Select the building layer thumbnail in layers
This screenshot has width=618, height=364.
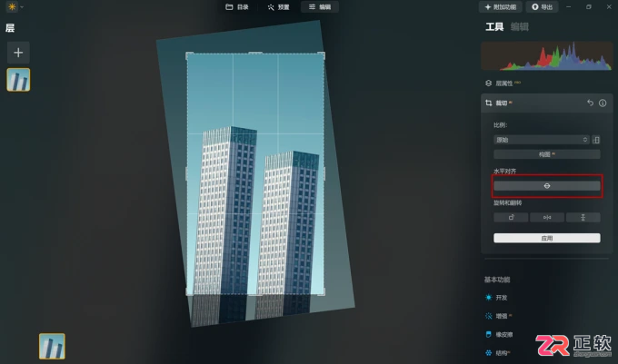pyautogui.click(x=18, y=80)
